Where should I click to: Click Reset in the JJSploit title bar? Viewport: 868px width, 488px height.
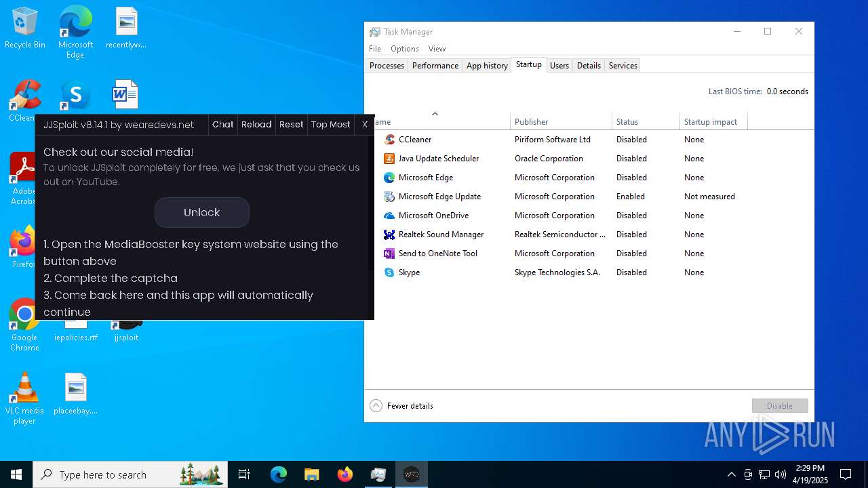[x=292, y=125]
